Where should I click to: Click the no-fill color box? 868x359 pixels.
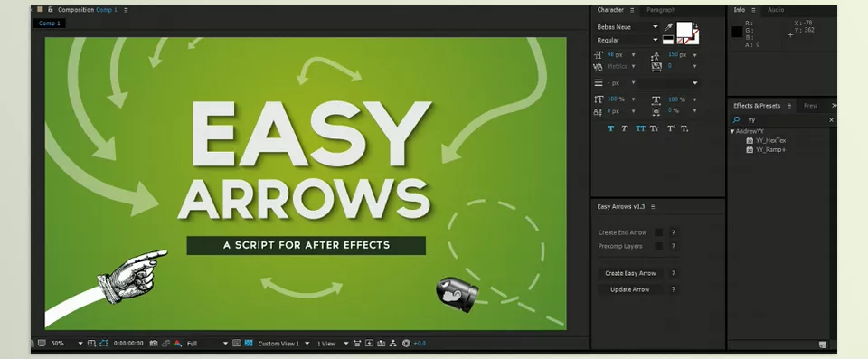[x=679, y=41]
